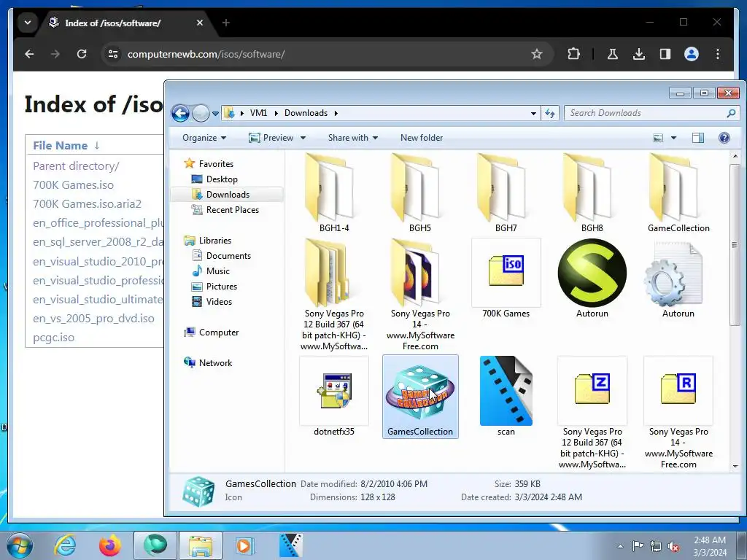Open Pictures library
The image size is (747, 560).
click(x=222, y=286)
